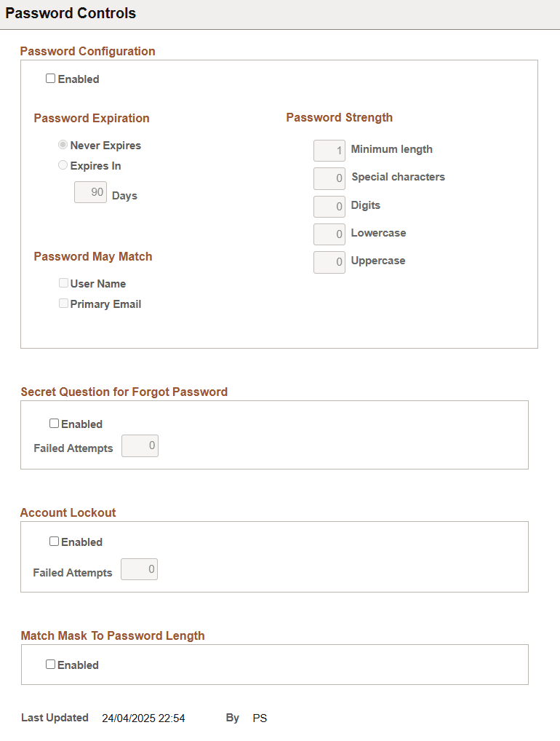
Task: Enable Secret Question for Forgot Password
Action: 54,422
